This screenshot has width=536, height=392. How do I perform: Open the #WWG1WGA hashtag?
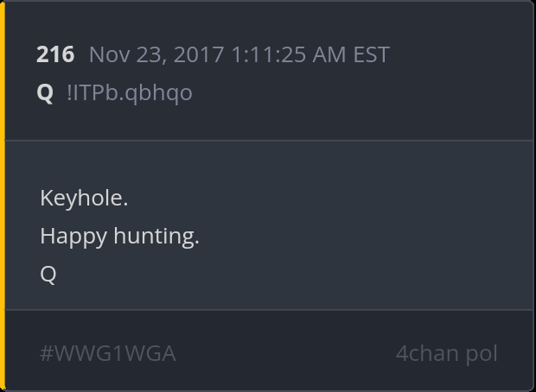click(108, 353)
